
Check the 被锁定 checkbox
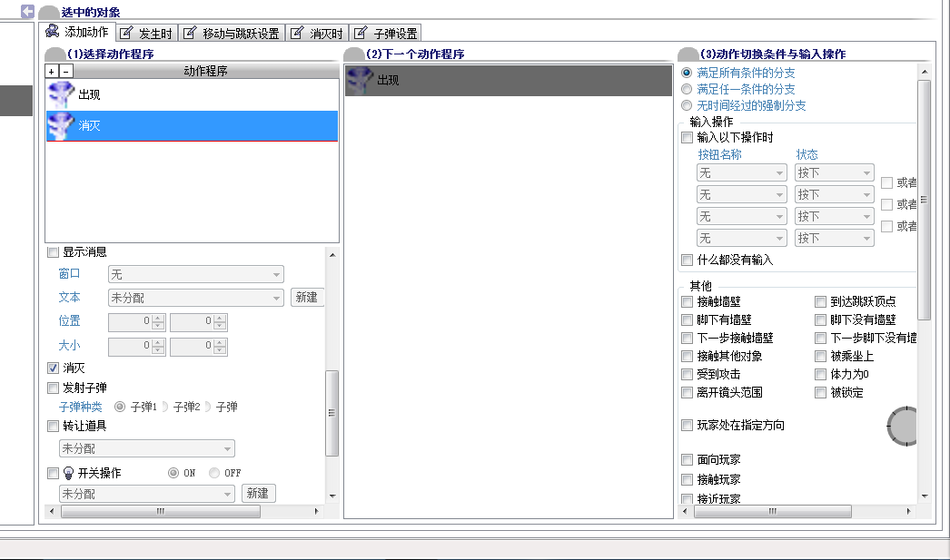(820, 392)
